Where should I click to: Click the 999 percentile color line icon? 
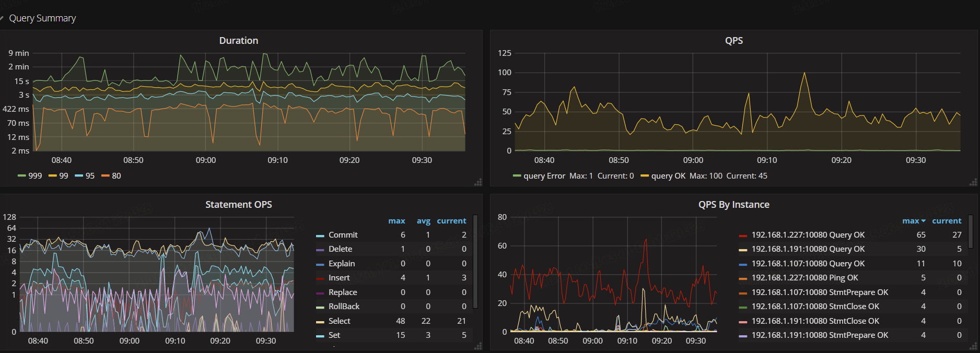[22, 176]
